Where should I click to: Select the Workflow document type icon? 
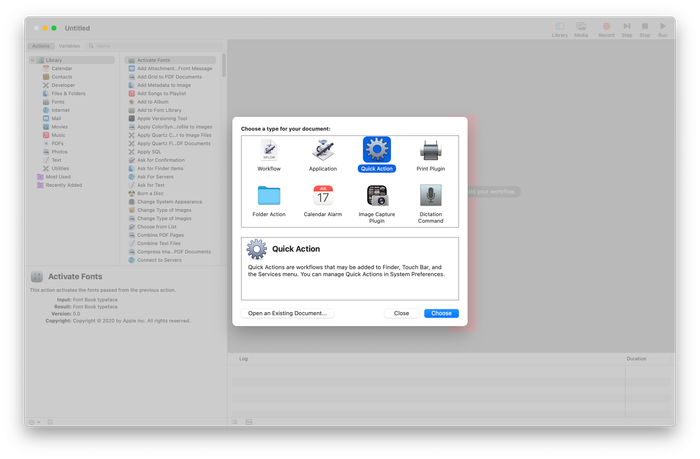click(x=269, y=150)
